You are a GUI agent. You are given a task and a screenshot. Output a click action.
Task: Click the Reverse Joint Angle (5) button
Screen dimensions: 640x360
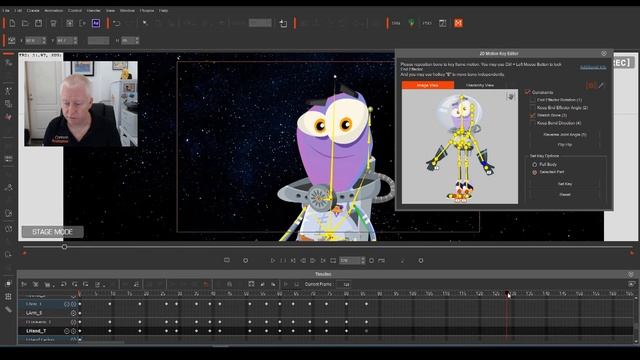point(565,134)
